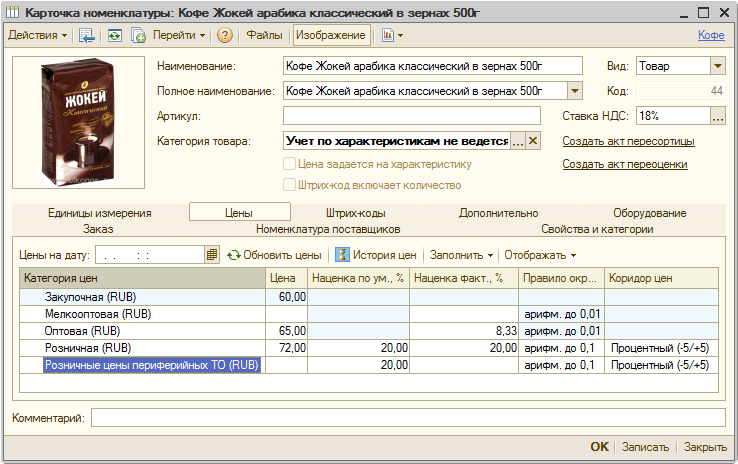The height and width of the screenshot is (464, 738).
Task: Open Категория товара selection ellipsis button
Action: [518, 141]
